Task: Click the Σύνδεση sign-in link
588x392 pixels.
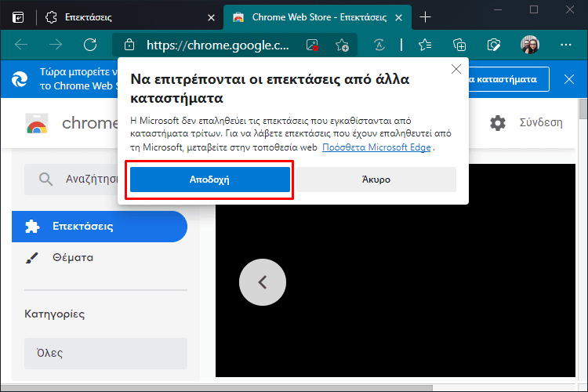Action: point(541,122)
